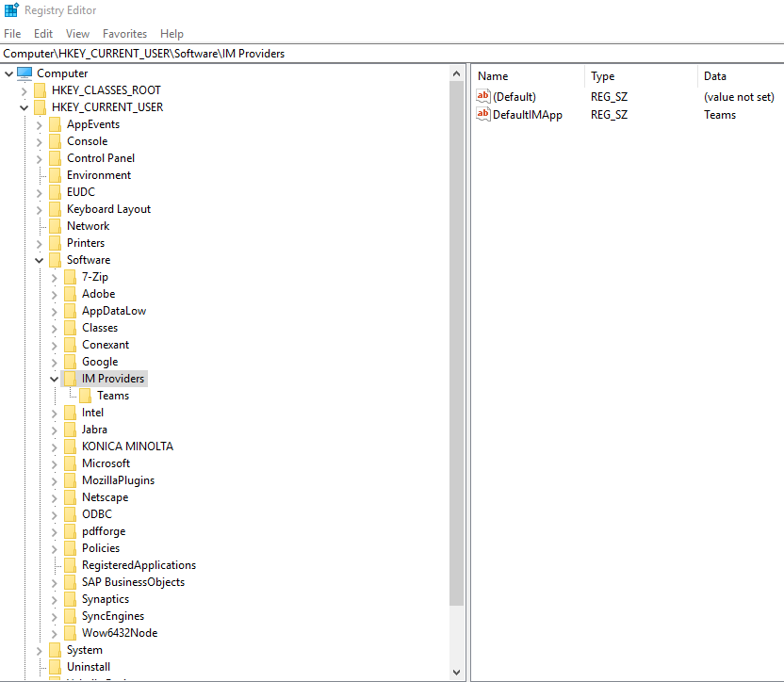Select the SAP BusinessObjects key
The image size is (784, 682).
pos(133,582)
